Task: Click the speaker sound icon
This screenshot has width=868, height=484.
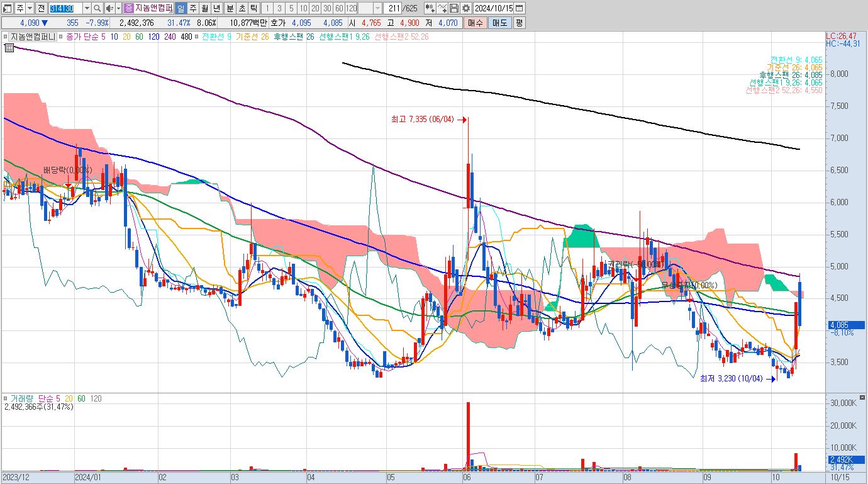Action: click(x=109, y=8)
